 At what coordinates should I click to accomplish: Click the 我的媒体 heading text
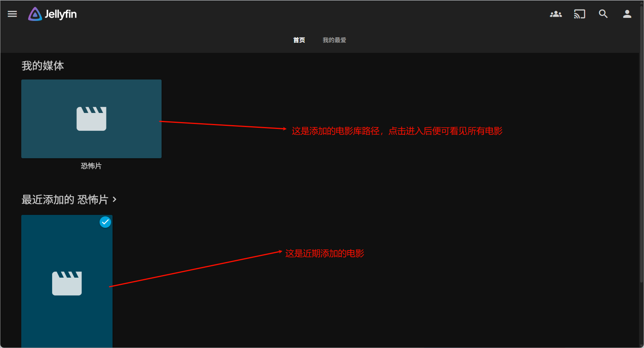(x=43, y=66)
